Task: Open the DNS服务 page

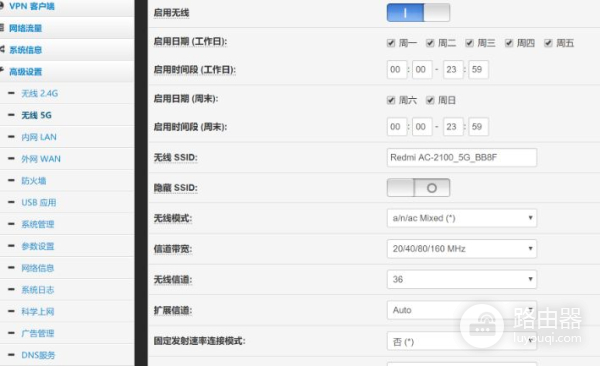Action: [x=38, y=355]
